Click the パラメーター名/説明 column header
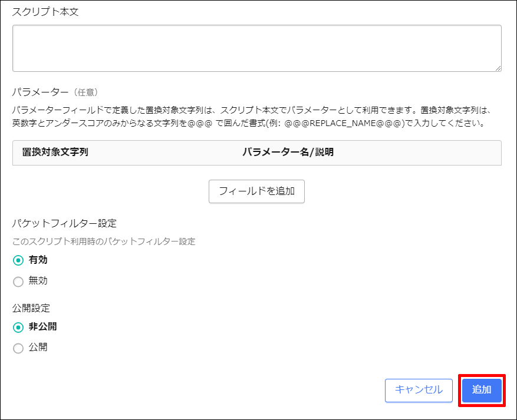Image resolution: width=517 pixels, height=420 pixels. pos(288,152)
